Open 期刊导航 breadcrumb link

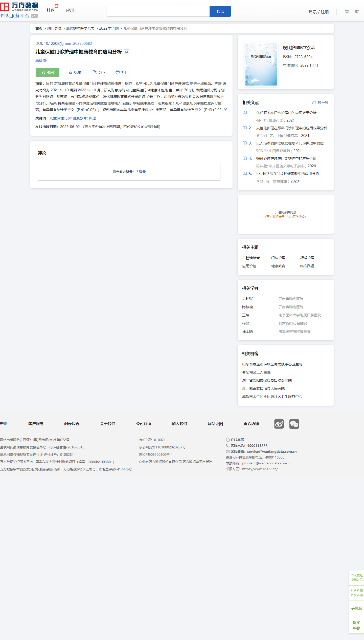[54, 28]
